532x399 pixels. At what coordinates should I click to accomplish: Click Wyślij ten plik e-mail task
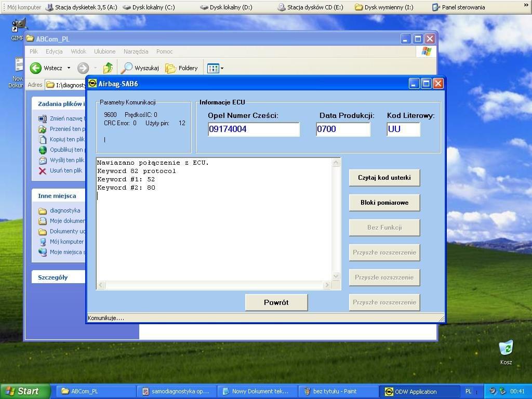[x=61, y=160]
